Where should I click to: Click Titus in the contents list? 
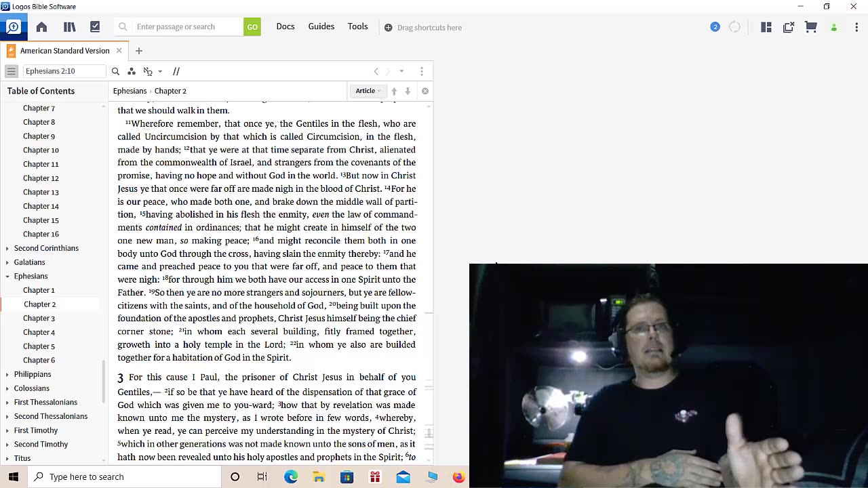click(22, 458)
